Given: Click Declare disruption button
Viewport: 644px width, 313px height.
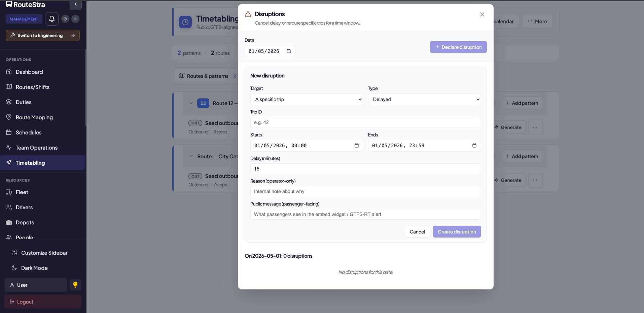Looking at the screenshot, I should click(x=458, y=47).
